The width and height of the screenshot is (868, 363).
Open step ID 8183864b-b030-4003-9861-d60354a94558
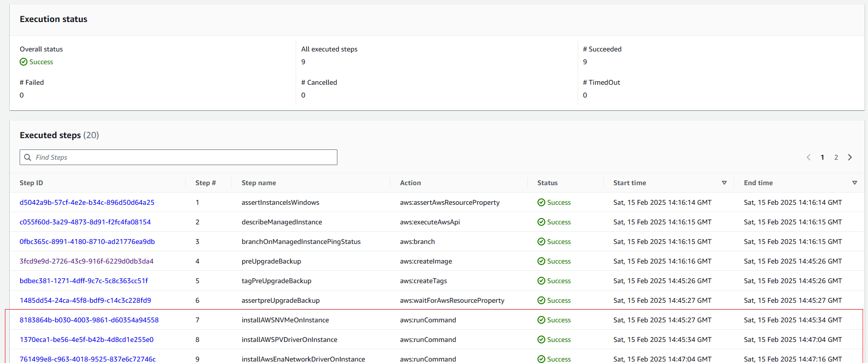(x=89, y=320)
